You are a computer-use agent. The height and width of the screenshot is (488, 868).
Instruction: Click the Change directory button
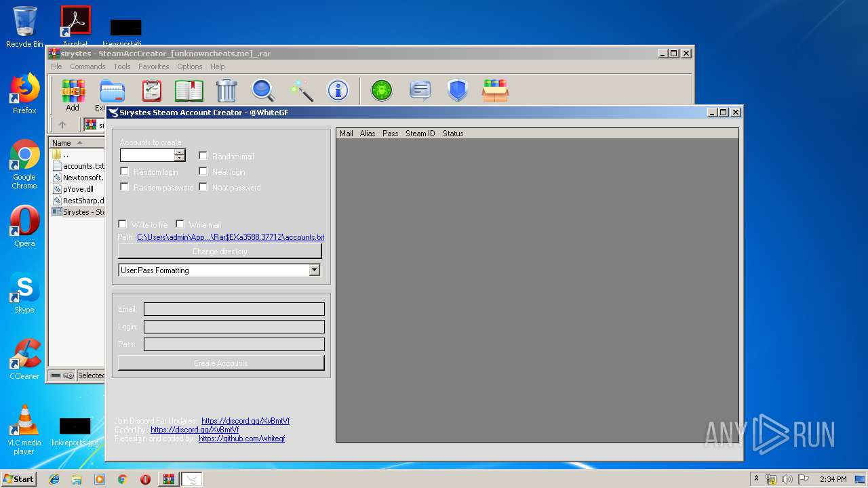(x=220, y=251)
